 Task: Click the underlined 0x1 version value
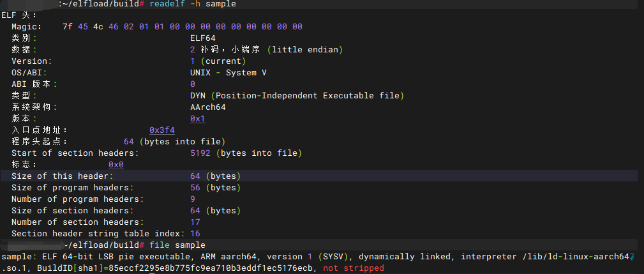197,119
